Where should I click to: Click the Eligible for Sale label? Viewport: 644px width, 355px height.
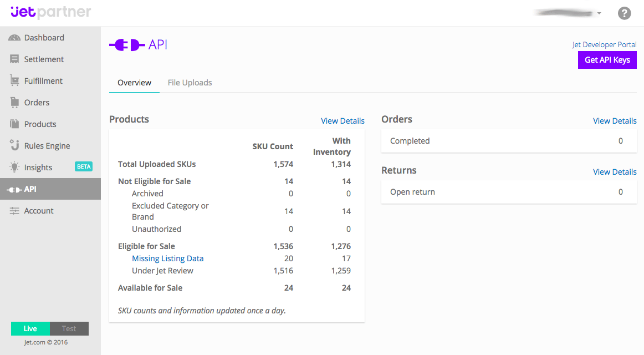[146, 246]
